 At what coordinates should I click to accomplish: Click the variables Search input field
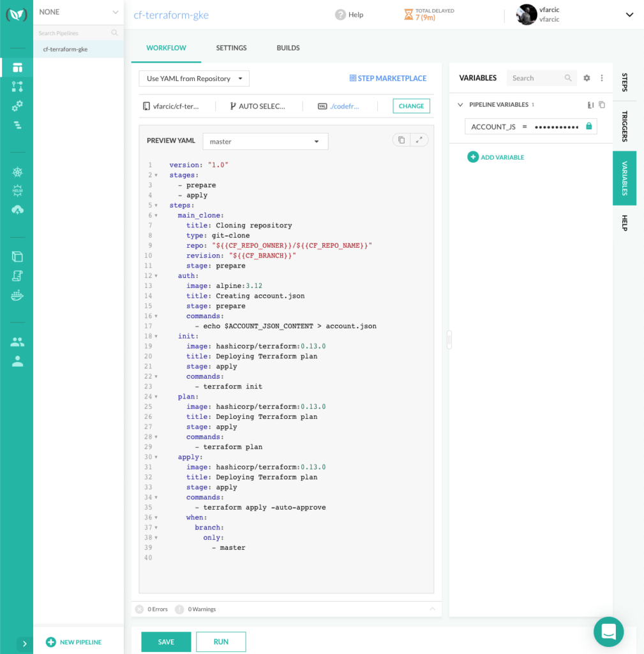coord(536,78)
